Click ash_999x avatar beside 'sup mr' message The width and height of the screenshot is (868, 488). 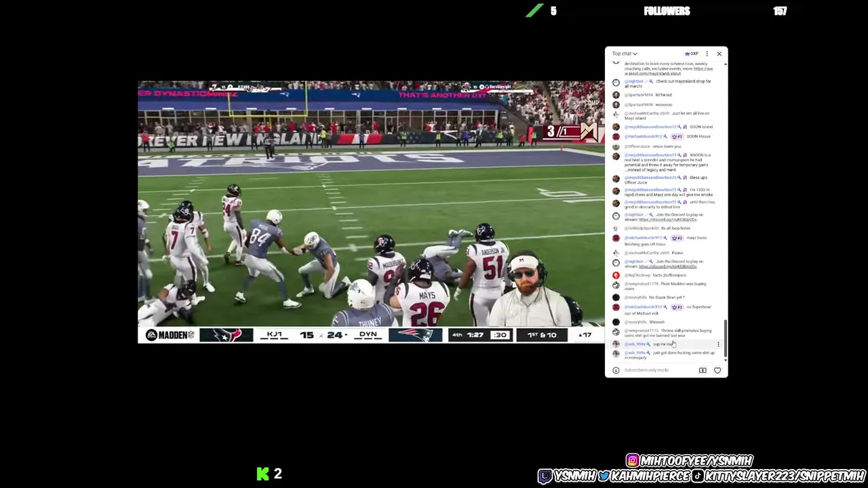point(616,344)
